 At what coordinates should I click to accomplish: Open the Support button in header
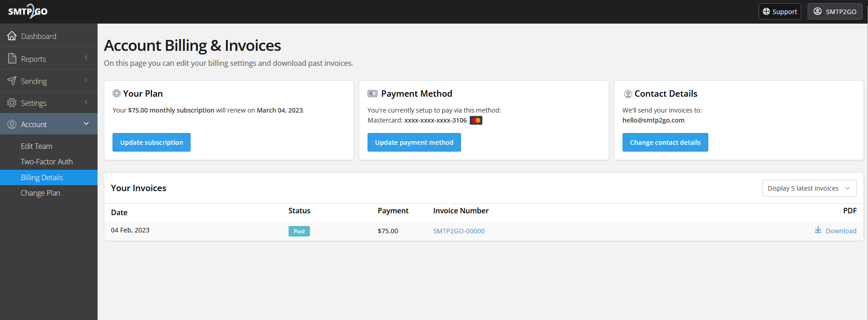(x=780, y=11)
